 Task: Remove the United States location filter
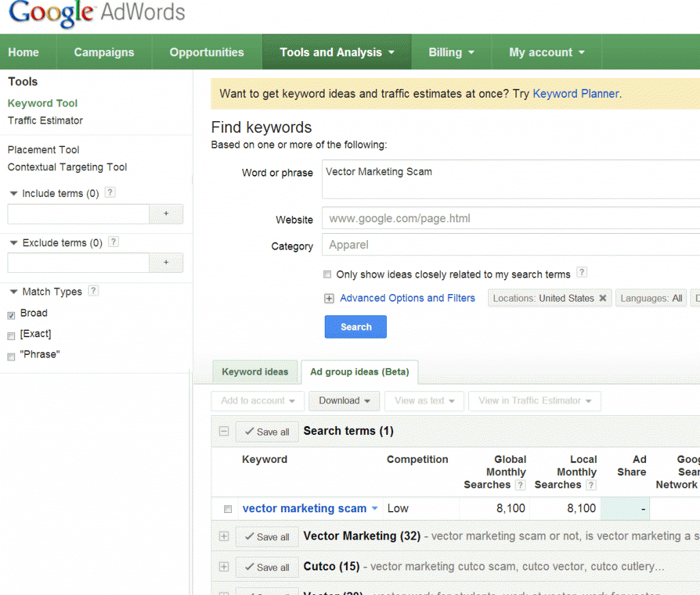pyautogui.click(x=602, y=298)
